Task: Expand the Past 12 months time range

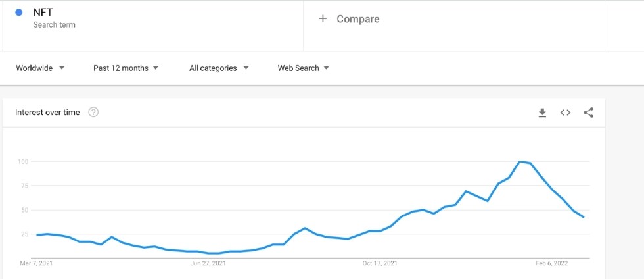Action: click(126, 68)
